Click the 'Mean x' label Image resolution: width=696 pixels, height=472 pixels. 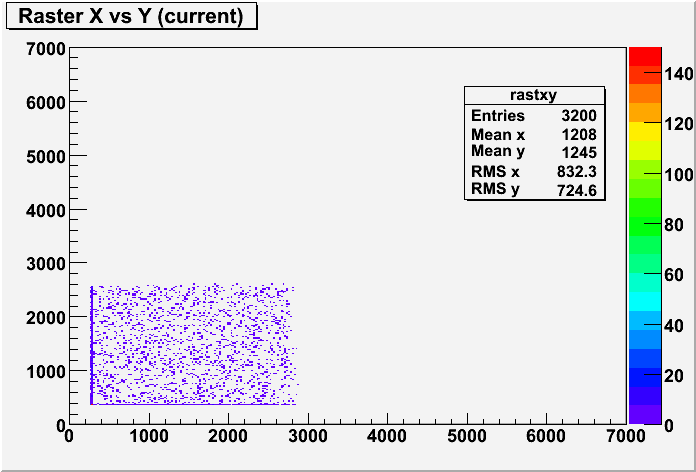pos(498,134)
